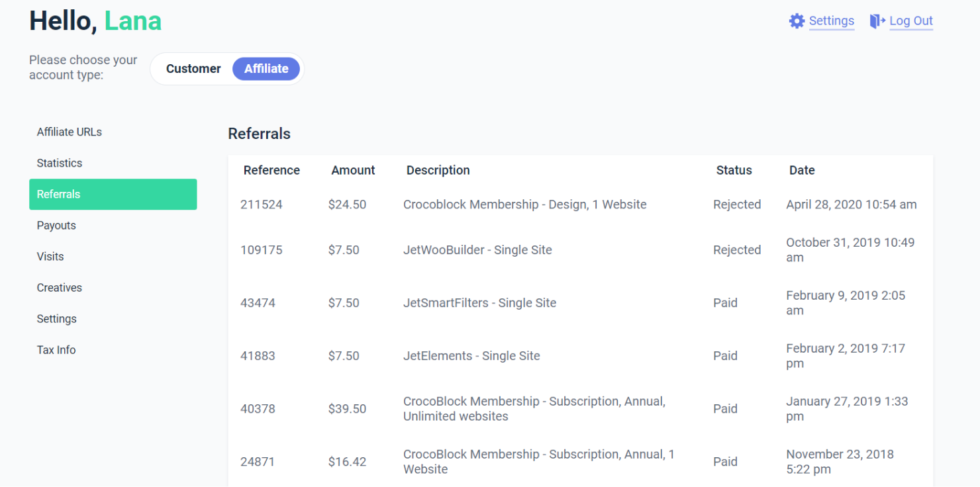Click the February 9, 2019 date
The image size is (980, 487).
coord(846,303)
